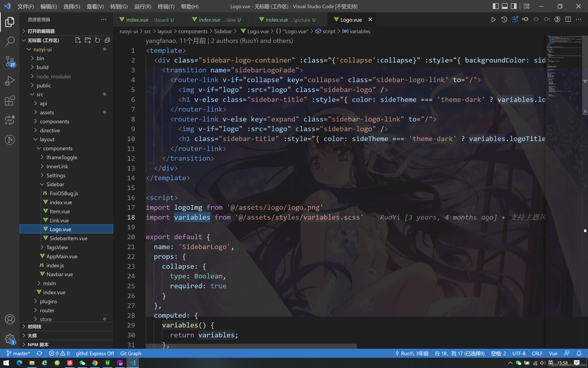
Task: Expand the 时间线 section
Action: tap(66, 326)
